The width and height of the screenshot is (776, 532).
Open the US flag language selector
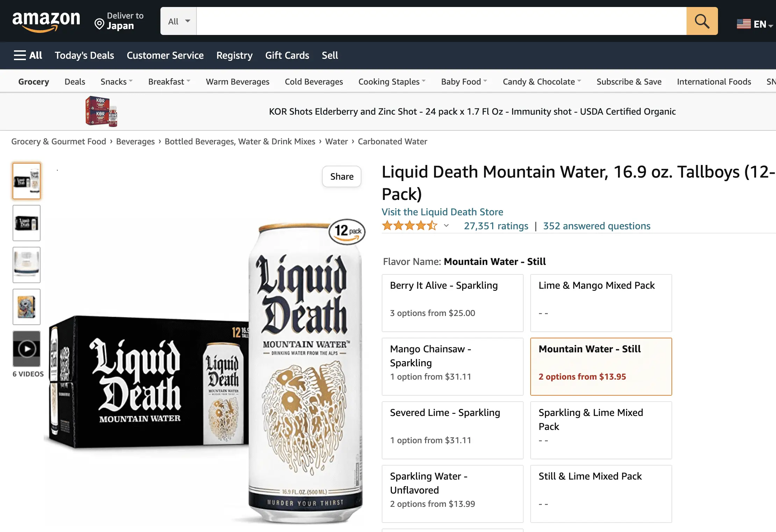(754, 24)
